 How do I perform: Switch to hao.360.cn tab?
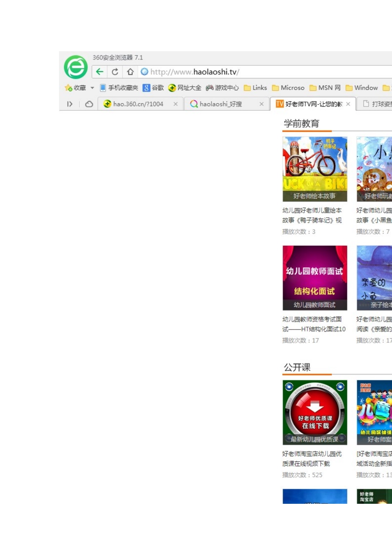[138, 104]
